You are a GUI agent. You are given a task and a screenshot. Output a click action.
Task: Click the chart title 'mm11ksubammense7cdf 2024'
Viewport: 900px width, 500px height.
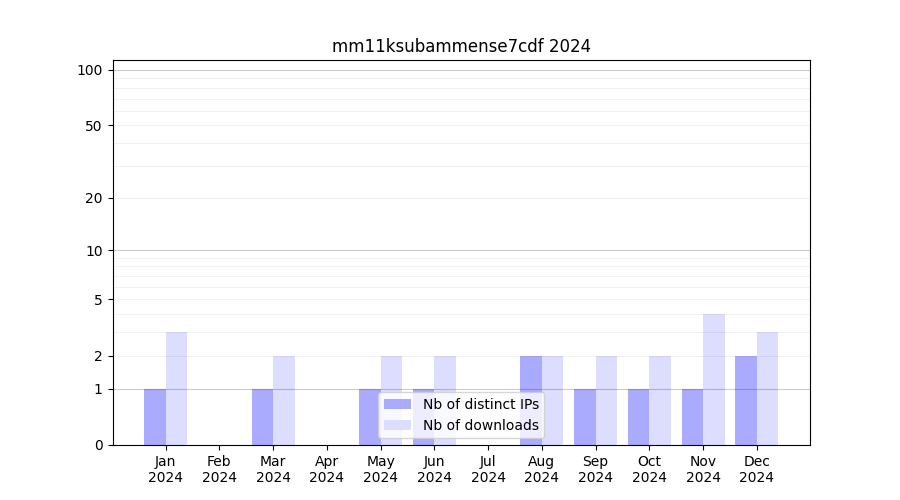[x=461, y=46]
